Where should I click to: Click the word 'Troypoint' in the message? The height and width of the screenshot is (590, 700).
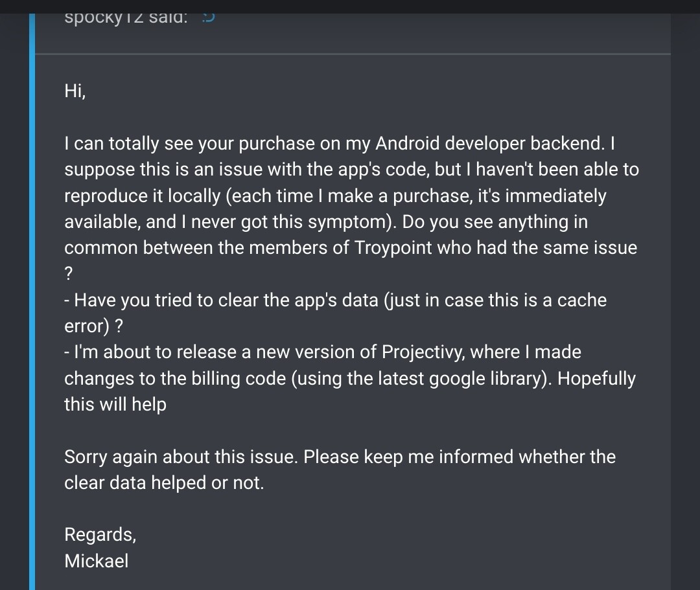[x=393, y=248]
